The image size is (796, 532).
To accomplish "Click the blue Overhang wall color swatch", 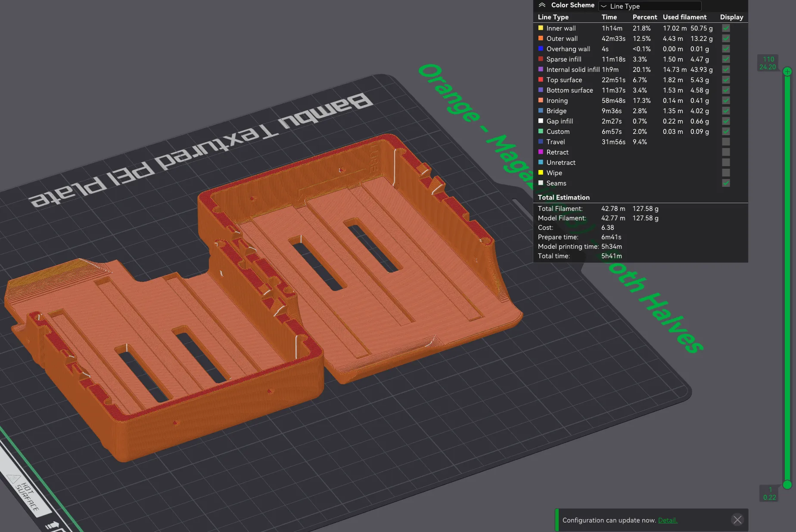I will click(x=541, y=49).
